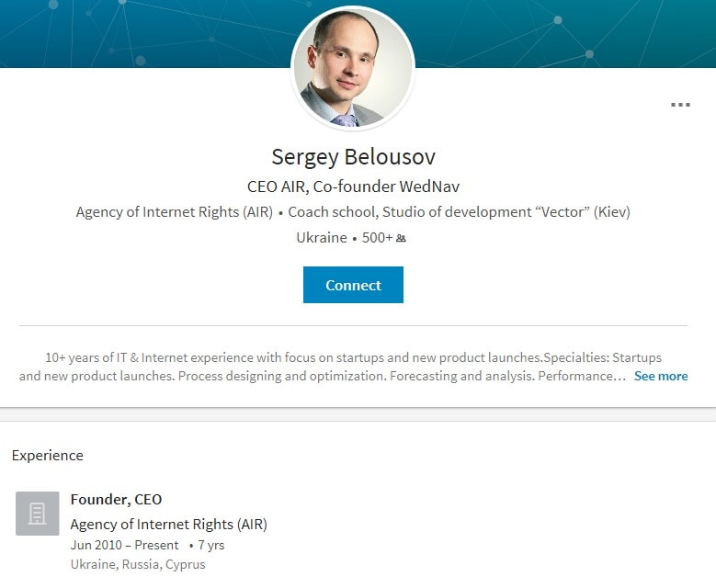This screenshot has height=588, width=716.
Task: Click the Sergey Belousov name heading
Action: click(x=353, y=156)
